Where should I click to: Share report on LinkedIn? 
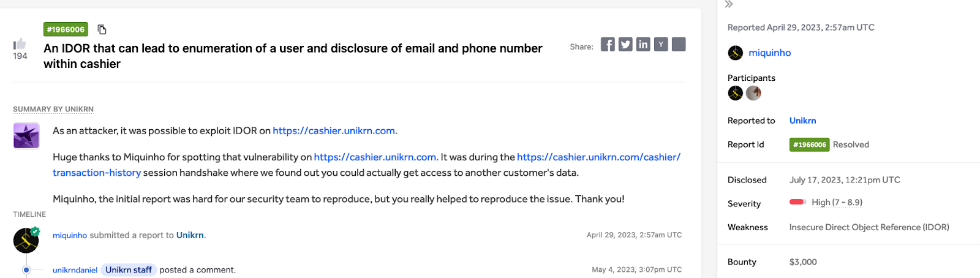(643, 44)
